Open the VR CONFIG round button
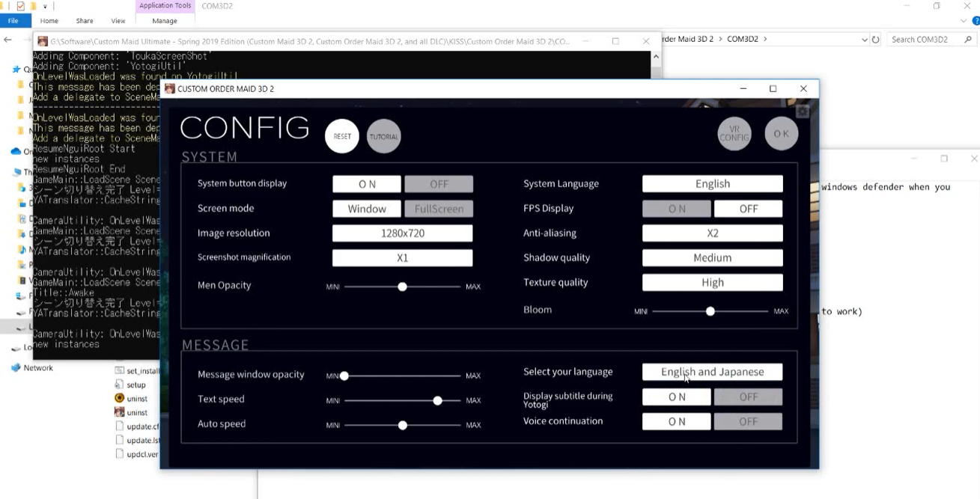The image size is (980, 499). point(734,134)
